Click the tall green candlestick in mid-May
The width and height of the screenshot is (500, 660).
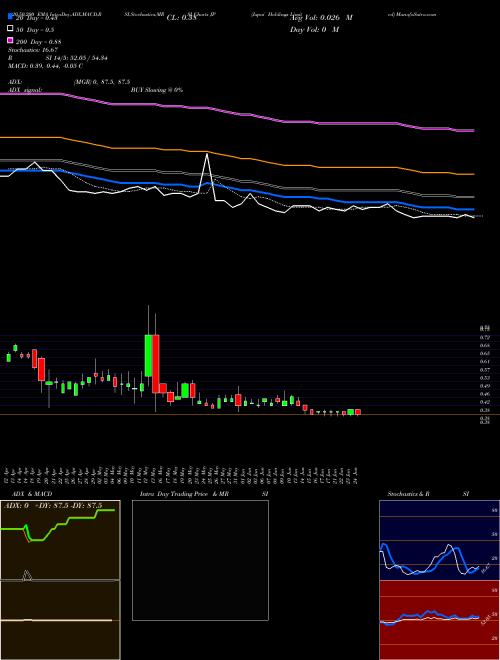(x=148, y=356)
